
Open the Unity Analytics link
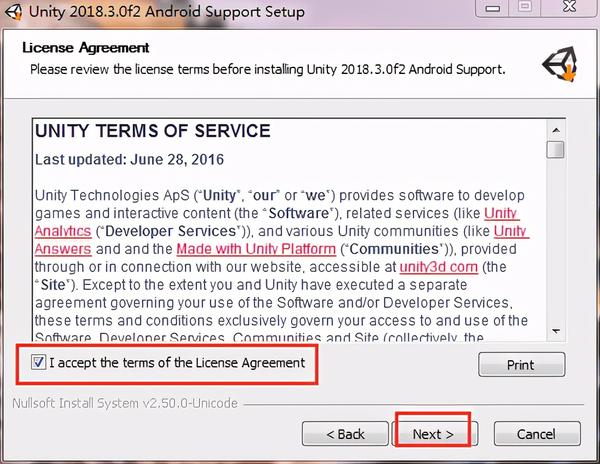click(500, 213)
